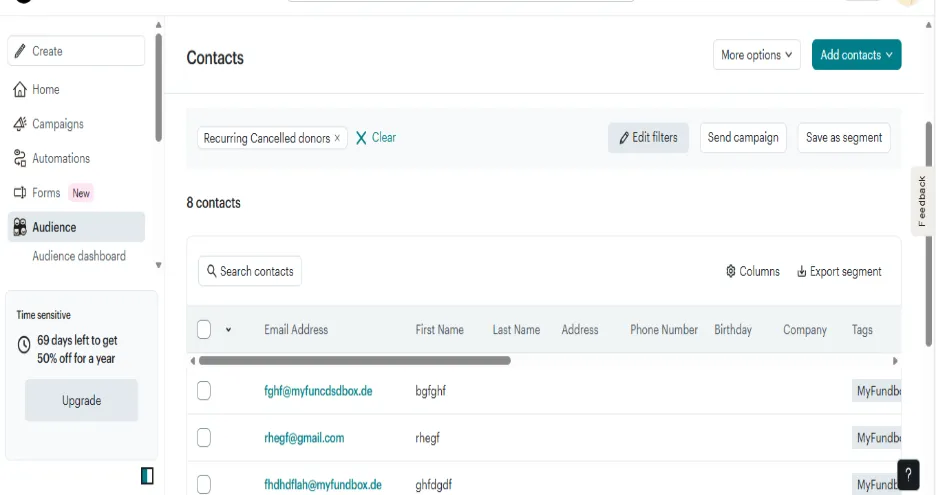Viewport: 936px width, 495px height.
Task: Click the Email Address column header
Action: point(296,330)
